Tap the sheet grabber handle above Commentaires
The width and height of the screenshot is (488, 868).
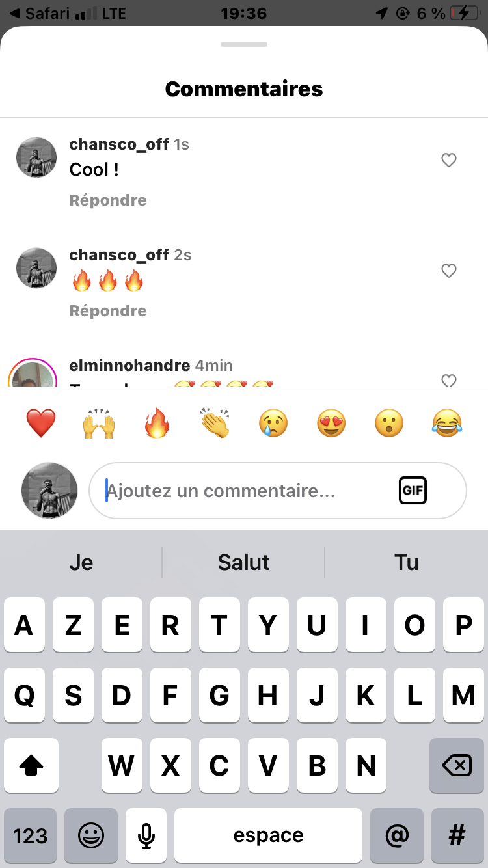pyautogui.click(x=244, y=44)
